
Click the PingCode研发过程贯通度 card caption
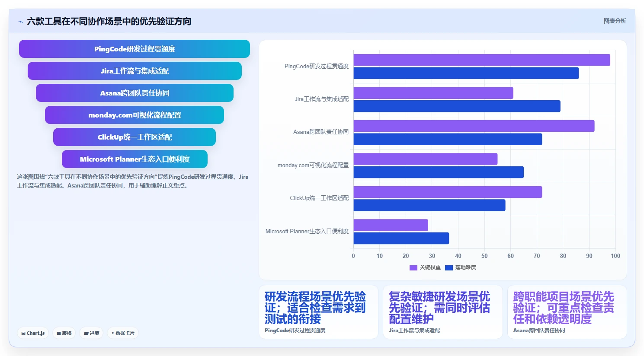coord(295,331)
